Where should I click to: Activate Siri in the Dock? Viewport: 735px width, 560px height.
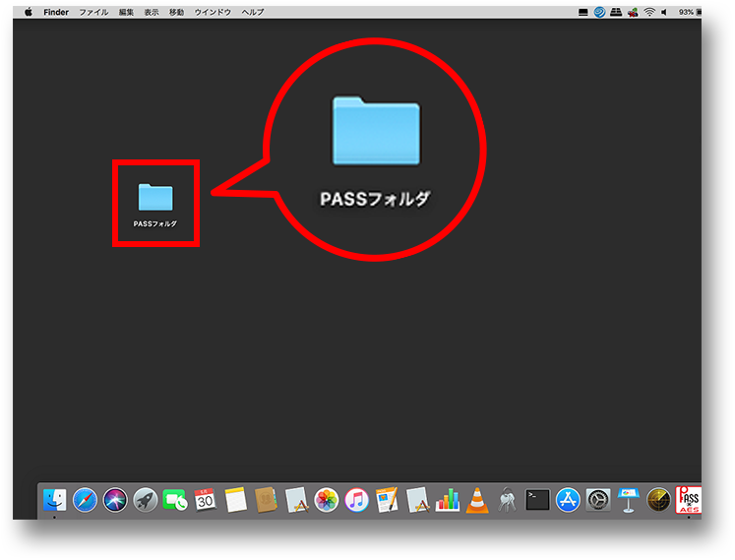click(x=115, y=500)
